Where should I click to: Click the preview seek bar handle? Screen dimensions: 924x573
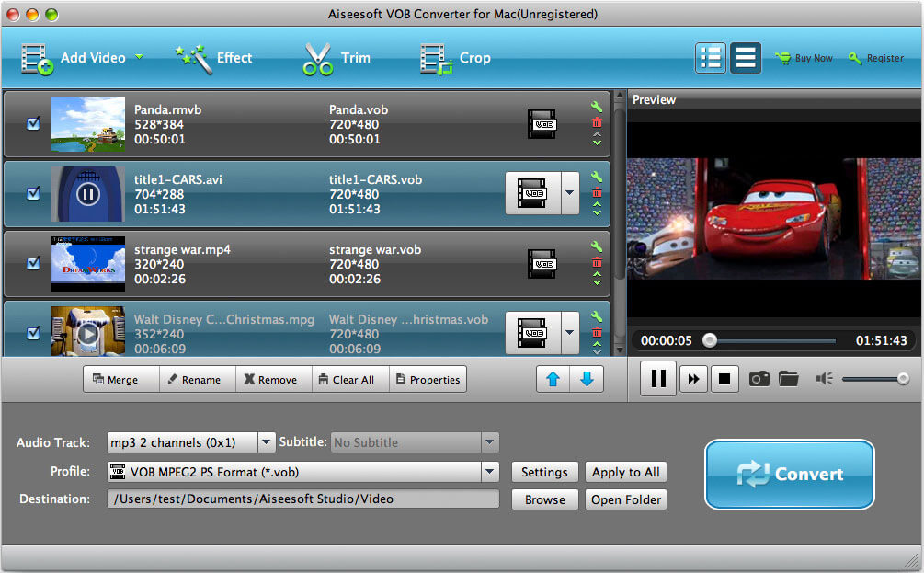pyautogui.click(x=710, y=340)
